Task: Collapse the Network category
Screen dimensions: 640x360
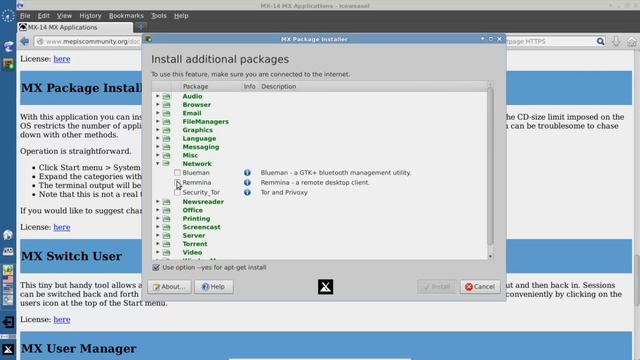Action: click(x=158, y=164)
